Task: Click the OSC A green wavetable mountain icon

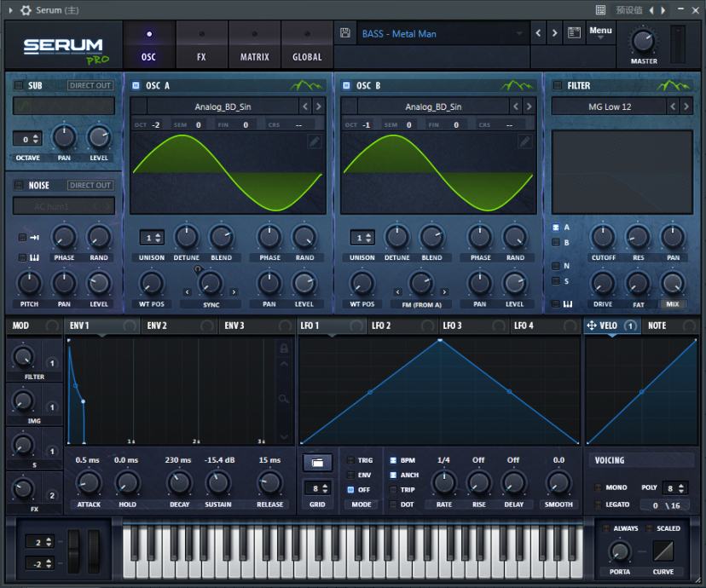Action: click(307, 85)
